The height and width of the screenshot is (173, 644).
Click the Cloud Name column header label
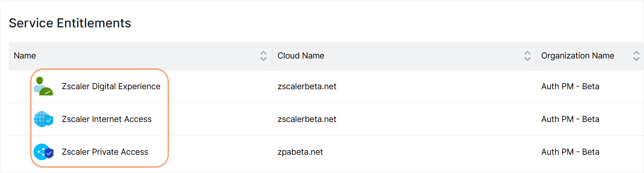[x=301, y=56]
